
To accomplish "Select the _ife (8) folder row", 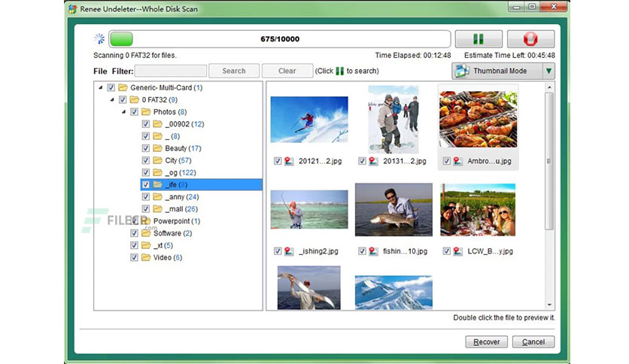I will click(202, 185).
